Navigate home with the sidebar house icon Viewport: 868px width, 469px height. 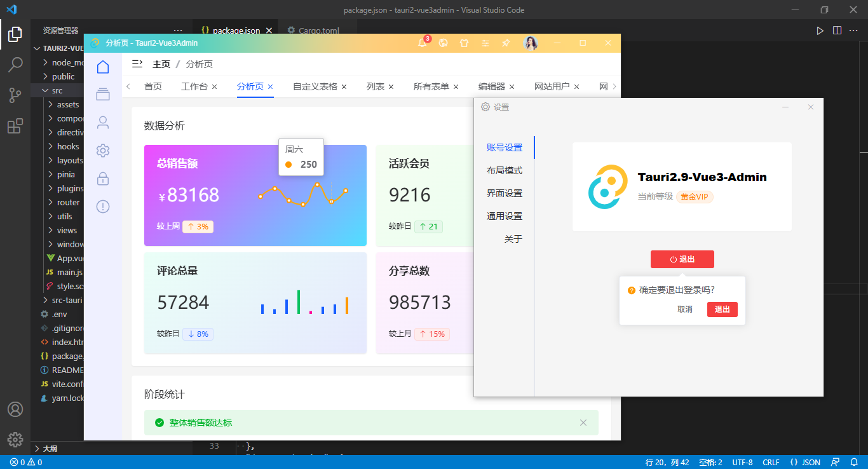[103, 67]
